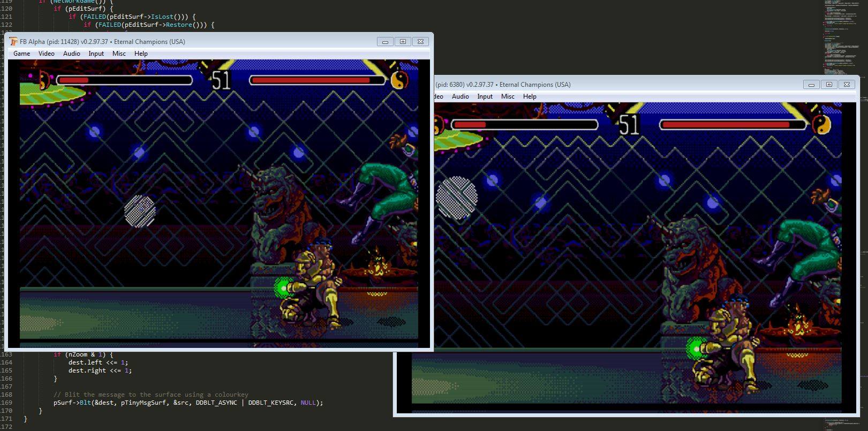
Task: Click the '// Blit the message' comment line
Action: [x=150, y=395]
